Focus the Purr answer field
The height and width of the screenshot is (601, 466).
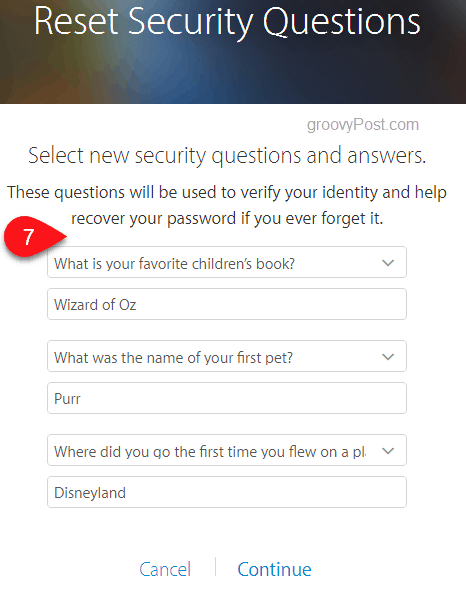point(227,398)
